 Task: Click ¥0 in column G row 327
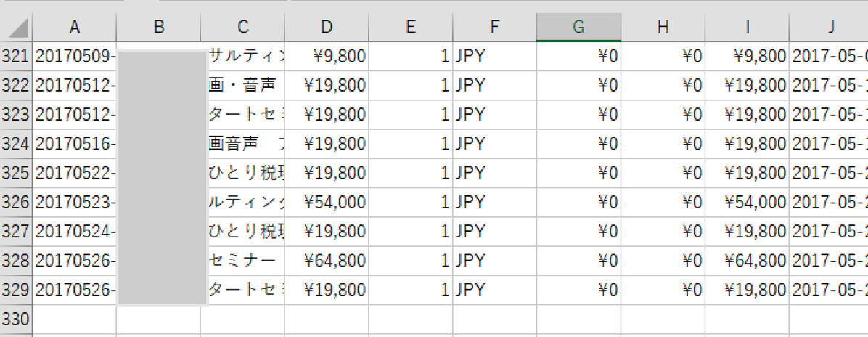(579, 232)
